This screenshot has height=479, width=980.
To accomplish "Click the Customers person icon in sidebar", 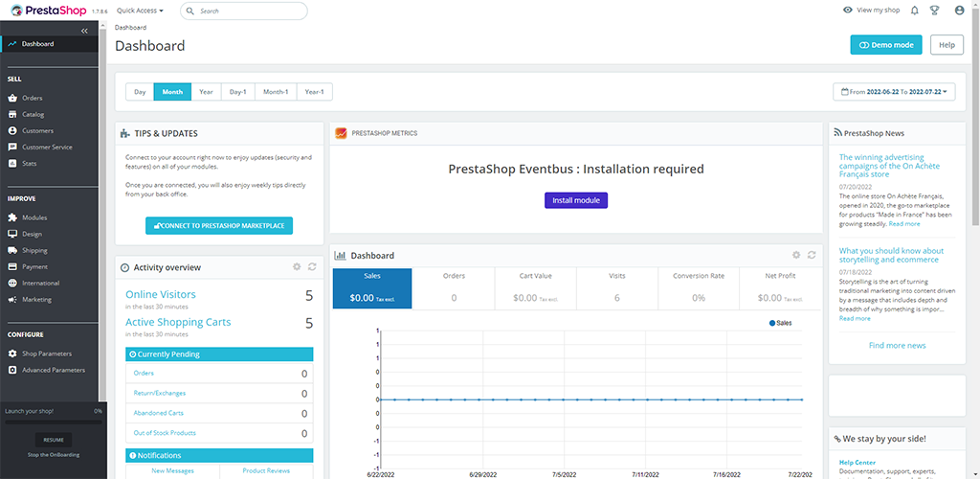I will 11,130.
